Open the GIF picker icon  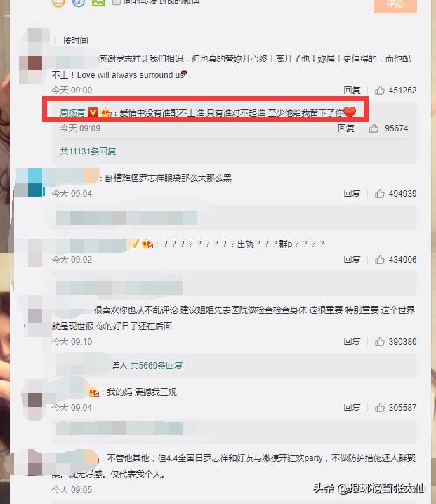tap(79, 3)
